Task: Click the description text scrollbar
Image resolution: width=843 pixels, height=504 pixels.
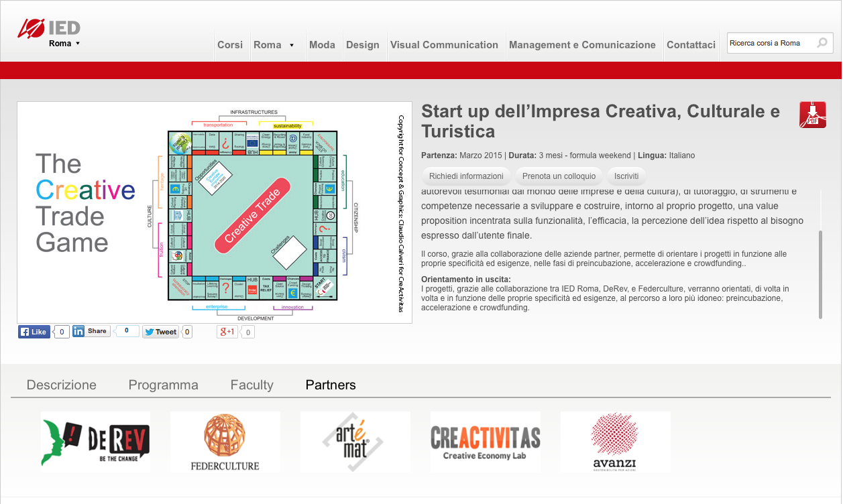Action: pos(820,275)
